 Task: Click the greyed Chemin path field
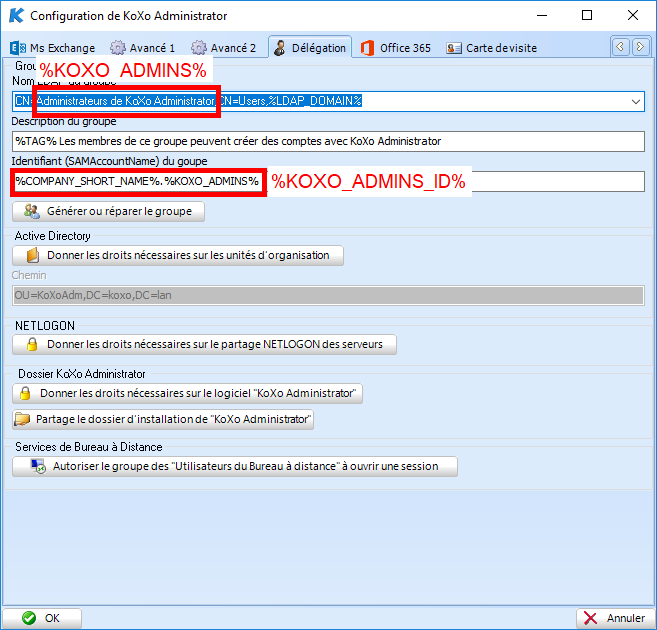[328, 295]
